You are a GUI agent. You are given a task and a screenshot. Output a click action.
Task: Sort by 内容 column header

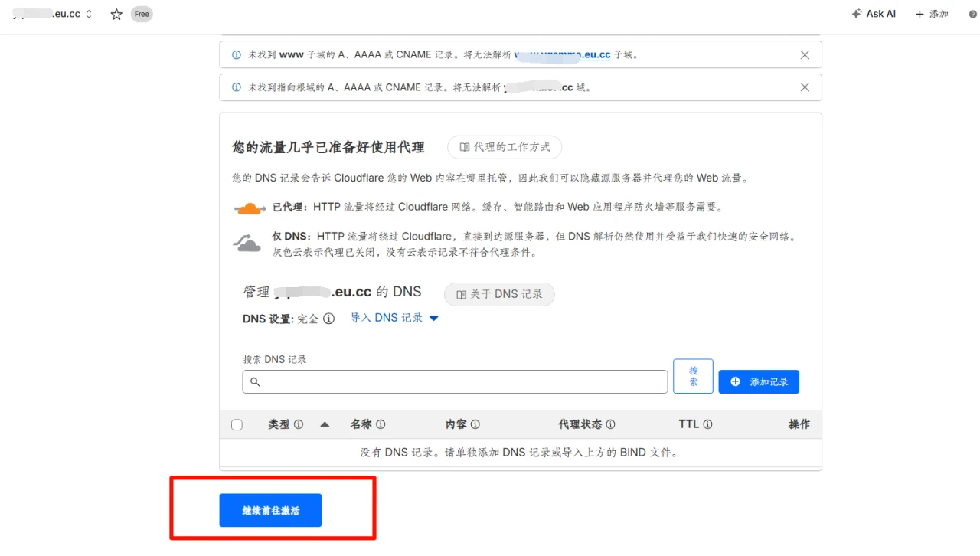pos(456,424)
